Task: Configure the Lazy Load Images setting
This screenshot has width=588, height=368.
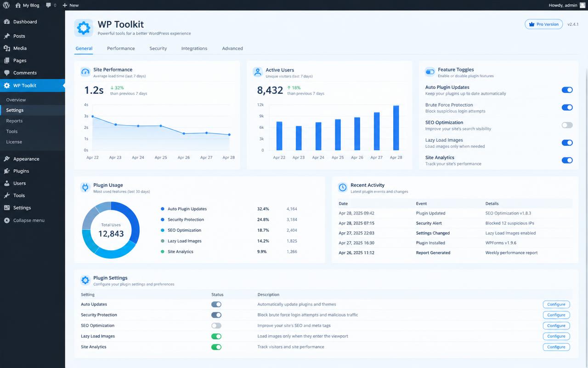Action: [556, 336]
